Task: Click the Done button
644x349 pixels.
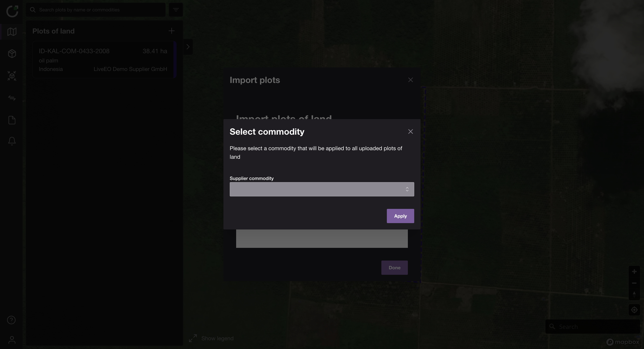Action: tap(394, 268)
